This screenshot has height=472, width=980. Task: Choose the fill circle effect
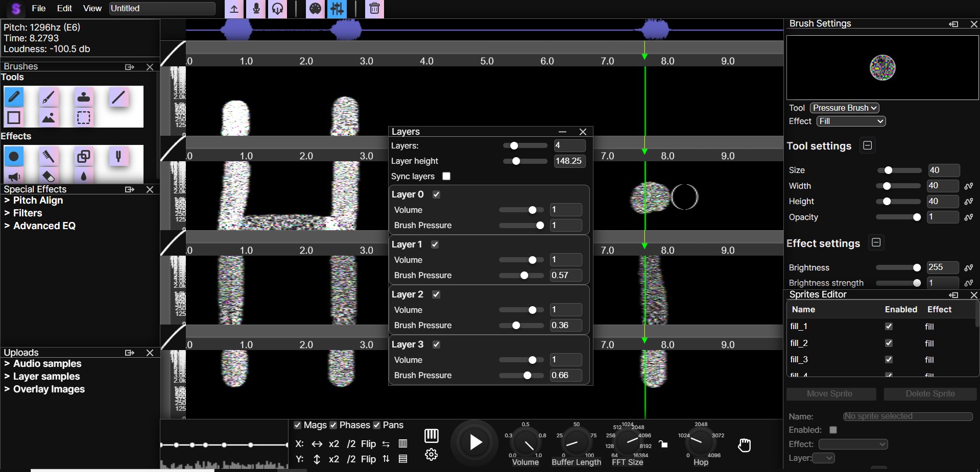pos(14,156)
